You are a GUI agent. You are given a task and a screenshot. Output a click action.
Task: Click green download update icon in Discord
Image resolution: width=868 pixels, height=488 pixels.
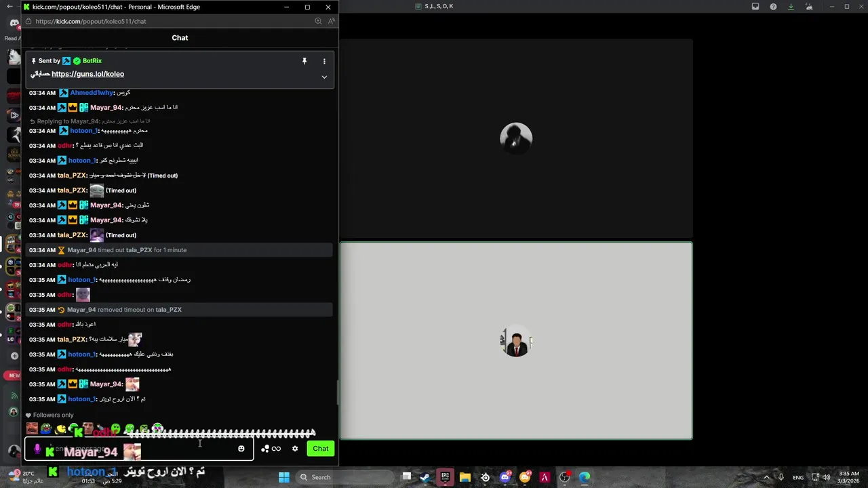(791, 6)
